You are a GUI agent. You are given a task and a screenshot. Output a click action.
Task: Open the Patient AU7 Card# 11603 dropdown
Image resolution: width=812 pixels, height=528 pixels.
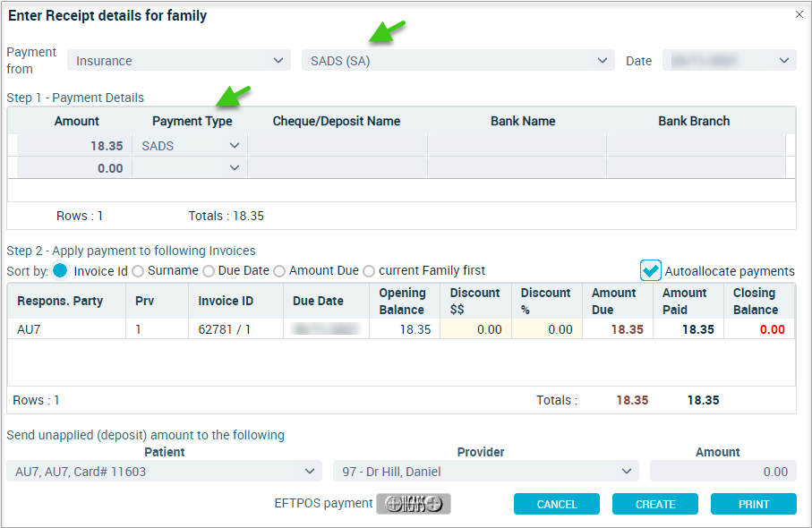click(x=164, y=472)
